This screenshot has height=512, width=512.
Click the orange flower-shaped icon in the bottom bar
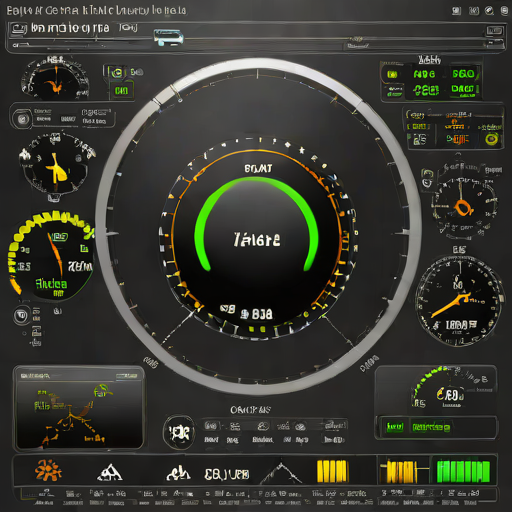click(48, 470)
